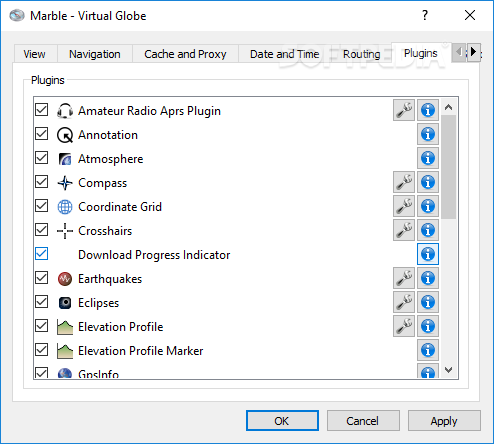Click plugin list scrollbar down arrow
Image resolution: width=494 pixels, height=444 pixels.
[x=449, y=370]
